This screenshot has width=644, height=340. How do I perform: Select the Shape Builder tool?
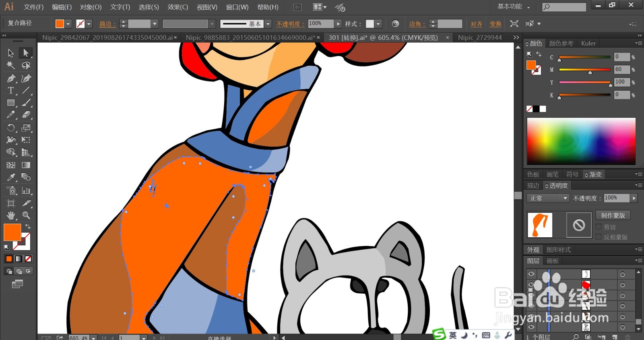11,152
